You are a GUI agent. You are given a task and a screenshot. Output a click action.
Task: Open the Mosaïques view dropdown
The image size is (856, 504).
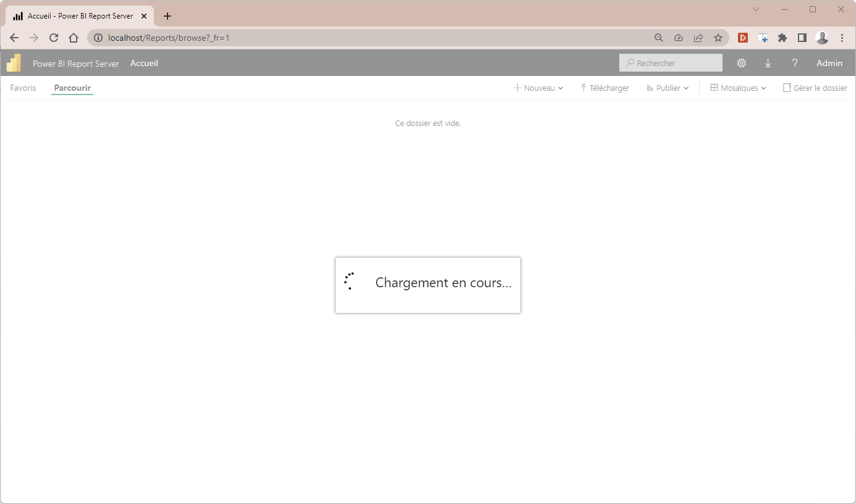(739, 88)
